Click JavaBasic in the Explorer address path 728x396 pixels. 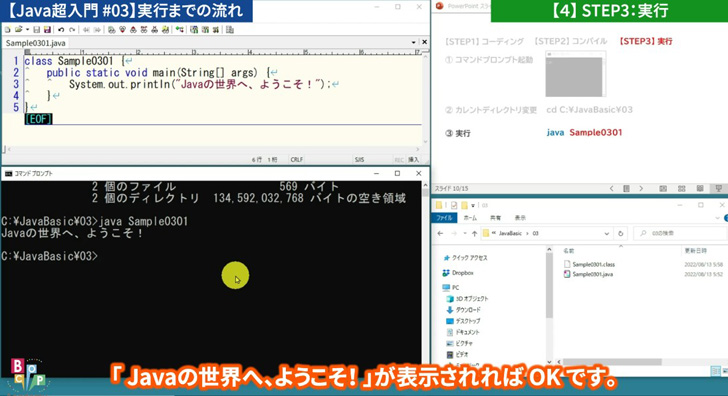coord(510,234)
